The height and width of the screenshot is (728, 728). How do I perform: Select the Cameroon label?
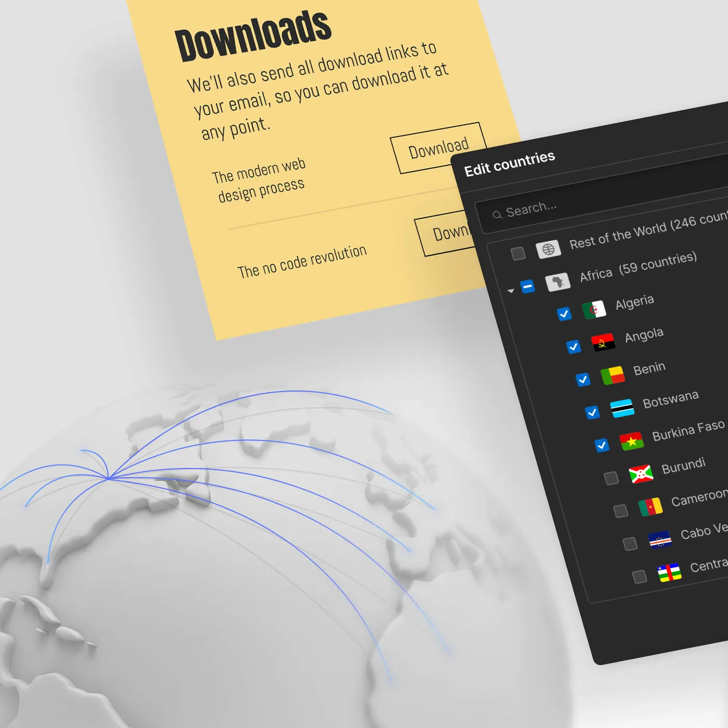click(699, 497)
